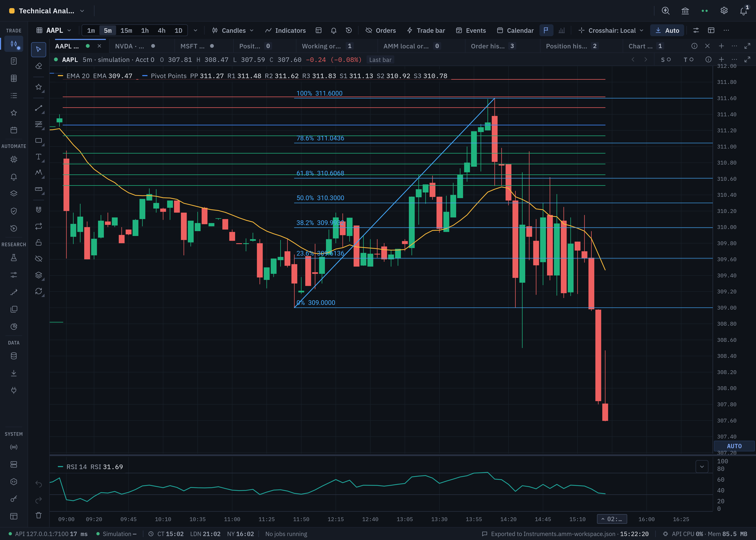756x540 pixels.
Task: Click the alert bell icon in chart toolbar
Action: (x=334, y=30)
